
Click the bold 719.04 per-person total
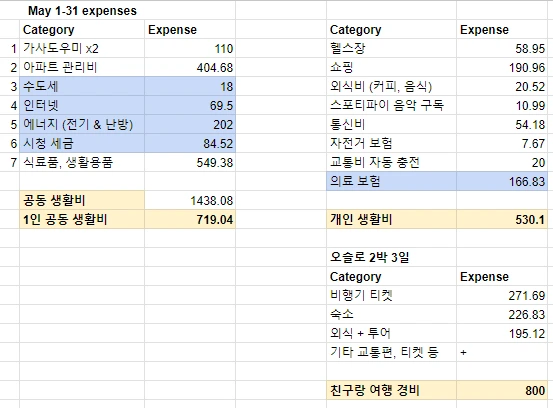[190, 220]
